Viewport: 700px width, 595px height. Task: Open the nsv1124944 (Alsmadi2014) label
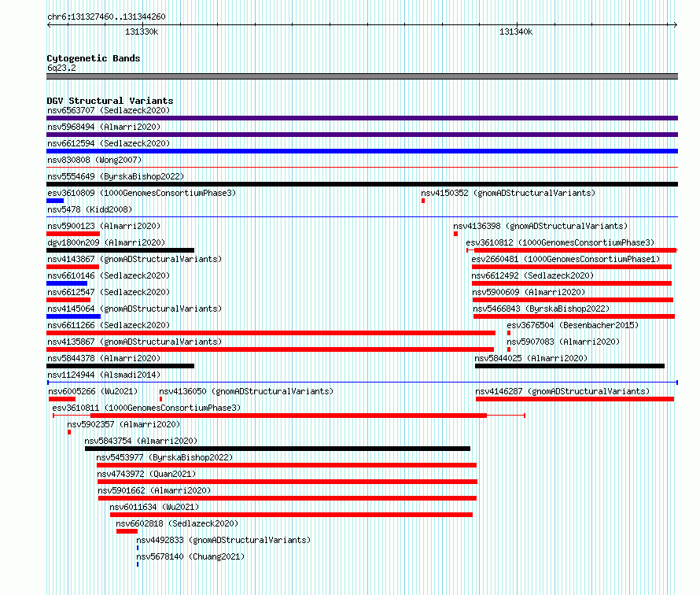pyautogui.click(x=104, y=375)
